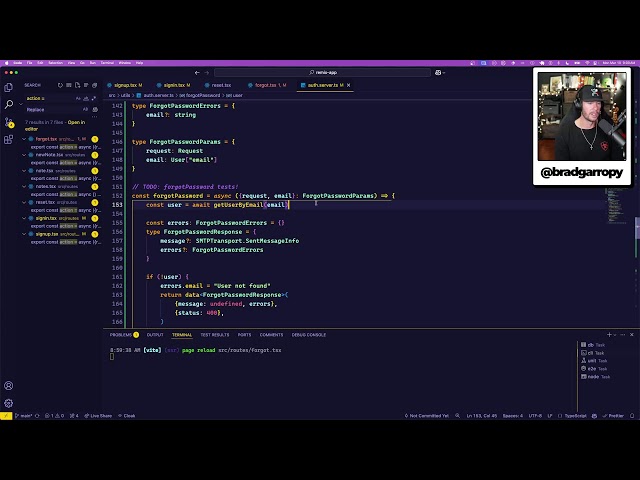Image resolution: width=640 pixels, height=480 pixels.
Task: Collapse signup.tsx search result group
Action: 24,234
